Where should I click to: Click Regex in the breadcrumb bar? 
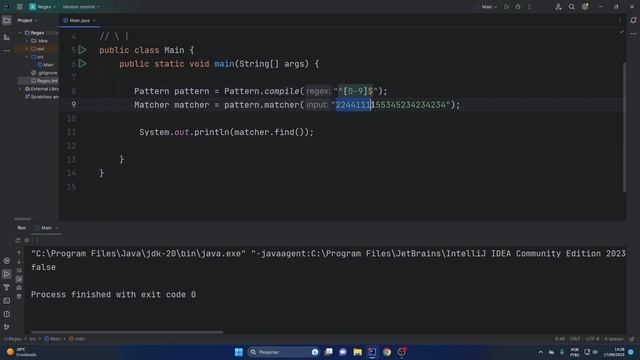click(x=13, y=339)
